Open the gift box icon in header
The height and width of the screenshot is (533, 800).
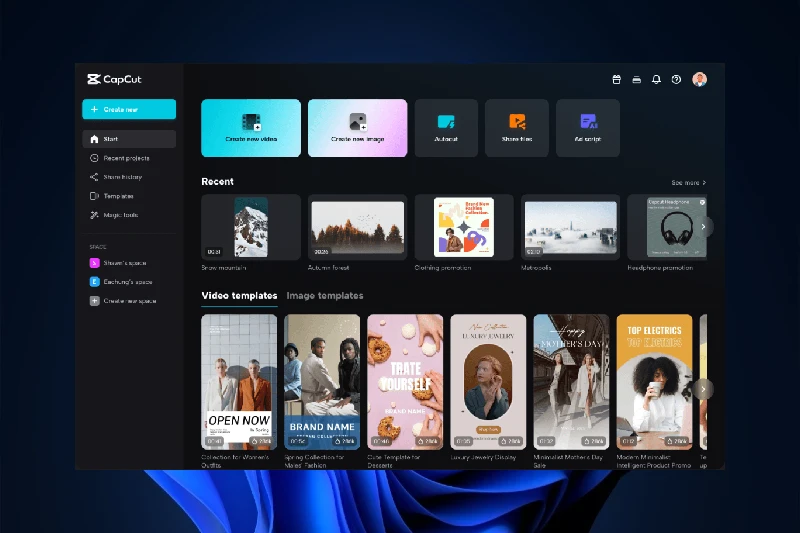[616, 79]
